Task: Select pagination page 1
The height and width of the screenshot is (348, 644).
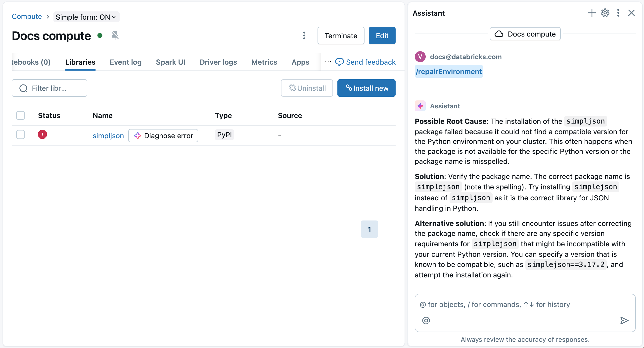Action: (x=369, y=229)
